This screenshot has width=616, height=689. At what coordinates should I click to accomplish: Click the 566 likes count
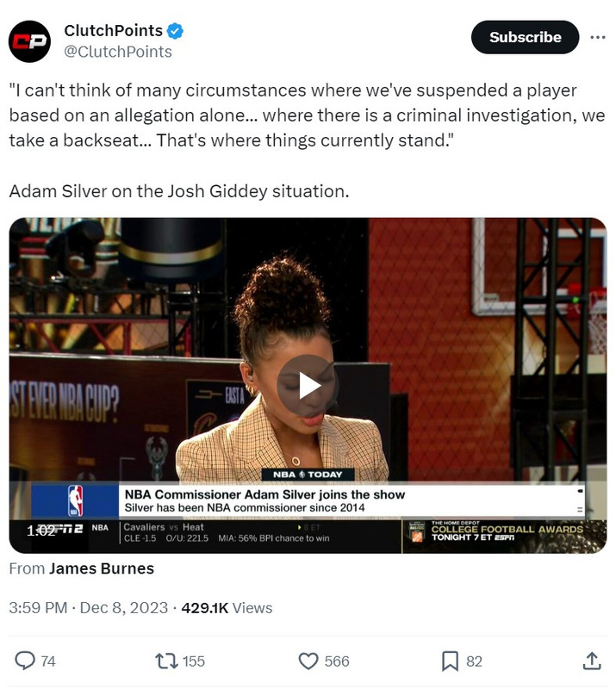(x=337, y=661)
